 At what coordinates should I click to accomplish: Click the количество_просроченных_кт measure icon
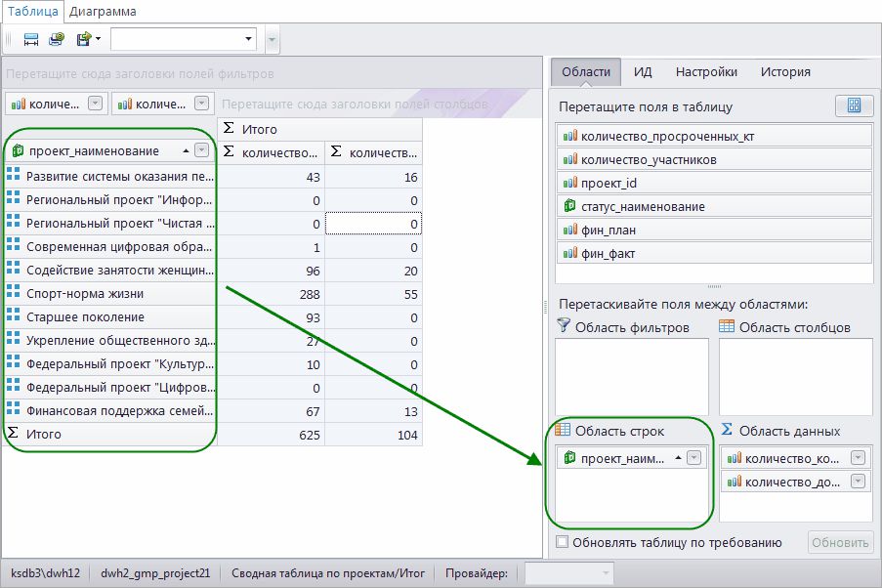tap(570, 136)
